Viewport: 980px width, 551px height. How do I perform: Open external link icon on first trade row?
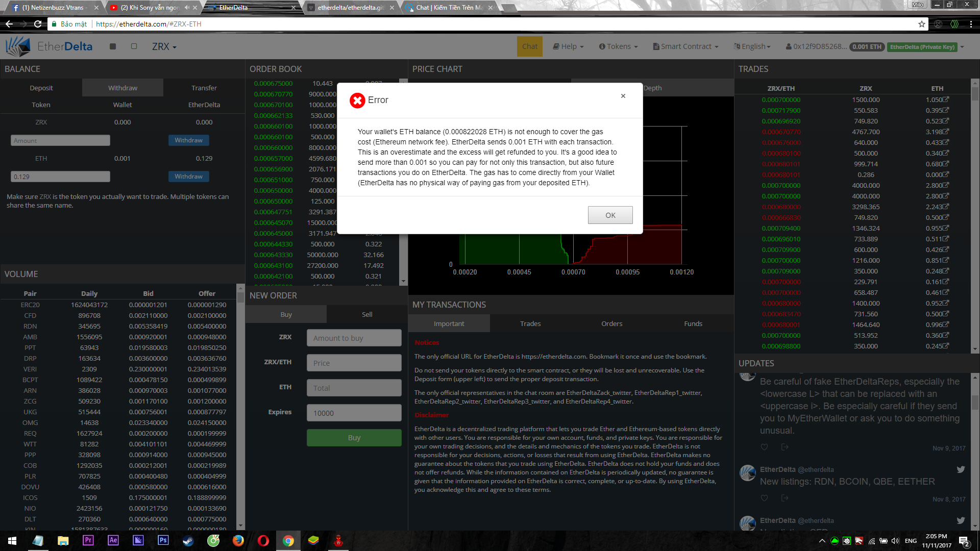(946, 99)
